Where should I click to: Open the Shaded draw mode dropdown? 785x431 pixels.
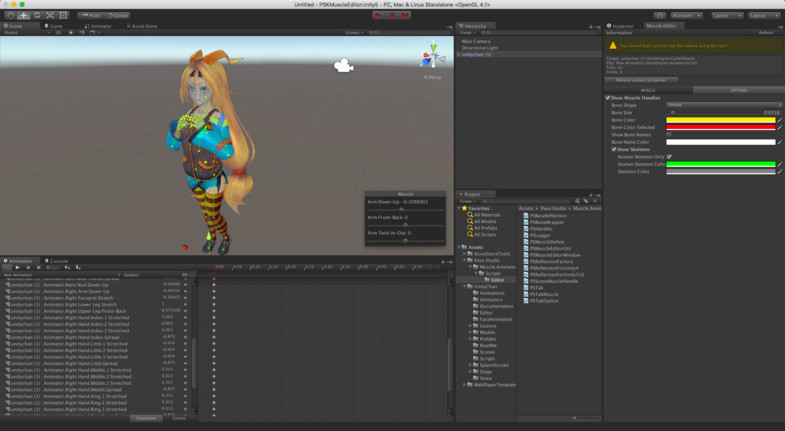[26, 33]
